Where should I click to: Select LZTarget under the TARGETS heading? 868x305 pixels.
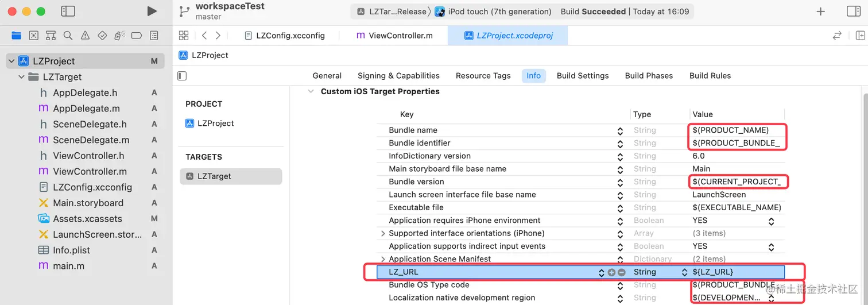(231, 176)
